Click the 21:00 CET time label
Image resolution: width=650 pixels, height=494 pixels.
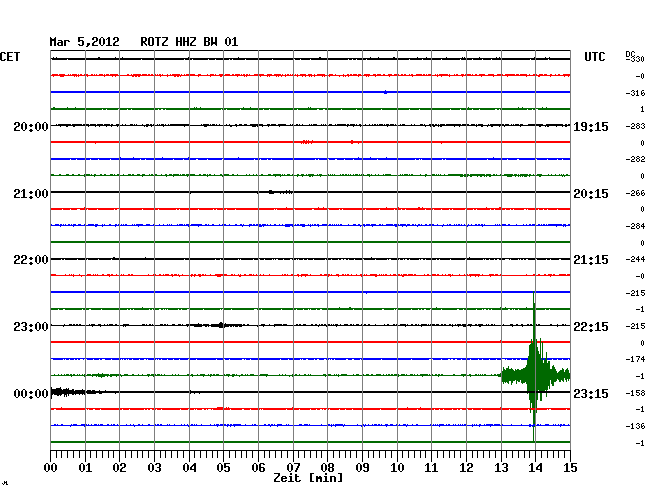pyautogui.click(x=31, y=194)
